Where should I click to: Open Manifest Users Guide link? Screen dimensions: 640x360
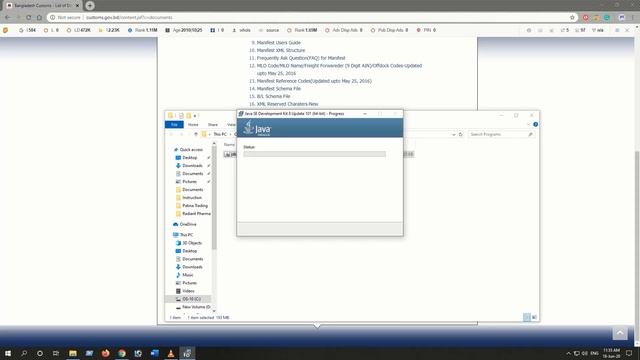click(x=278, y=42)
